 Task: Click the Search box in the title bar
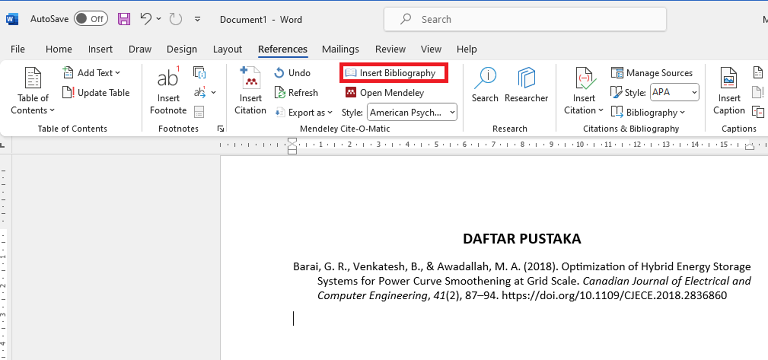pyautogui.click(x=525, y=20)
